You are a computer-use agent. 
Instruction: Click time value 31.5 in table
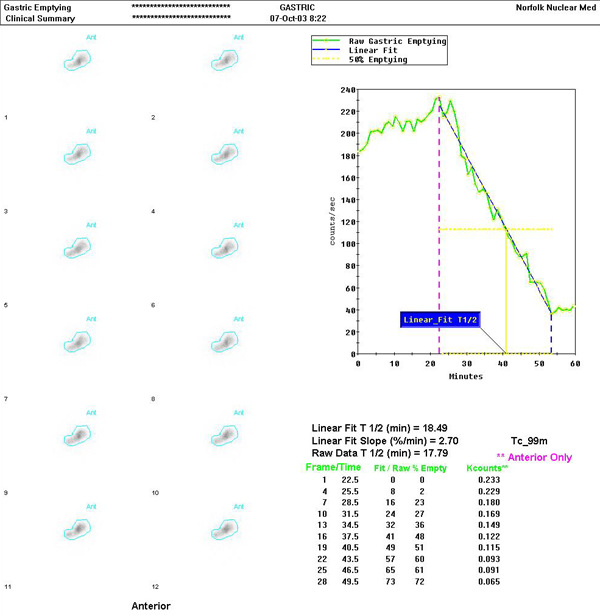tap(350, 514)
